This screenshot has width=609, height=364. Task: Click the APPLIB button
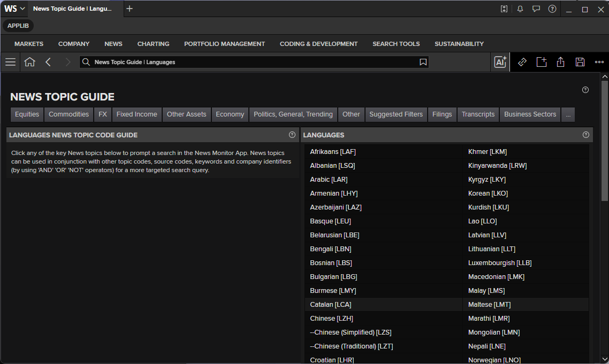tap(18, 26)
